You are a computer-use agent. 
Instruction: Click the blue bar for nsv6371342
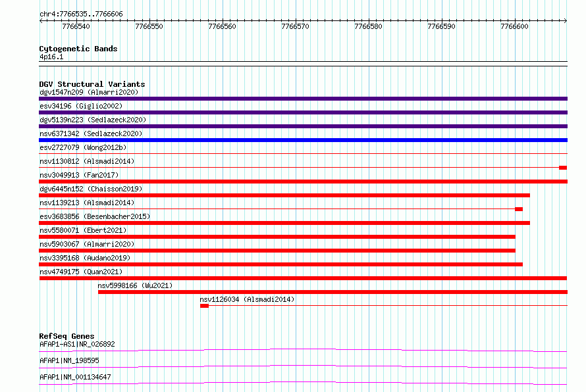[303, 140]
